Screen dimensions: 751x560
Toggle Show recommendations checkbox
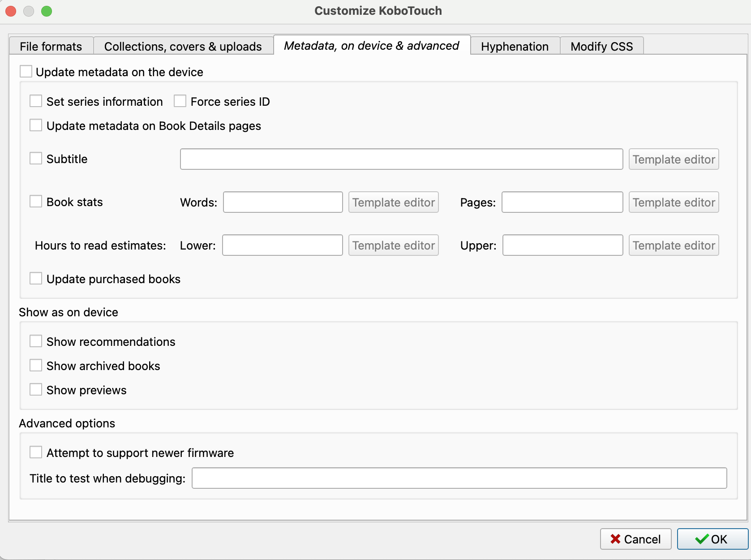point(36,341)
